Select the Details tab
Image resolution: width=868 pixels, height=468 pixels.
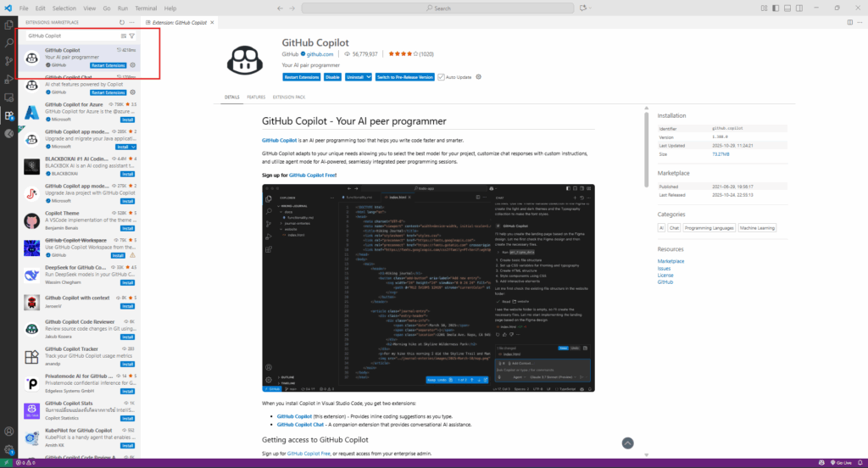coord(232,97)
